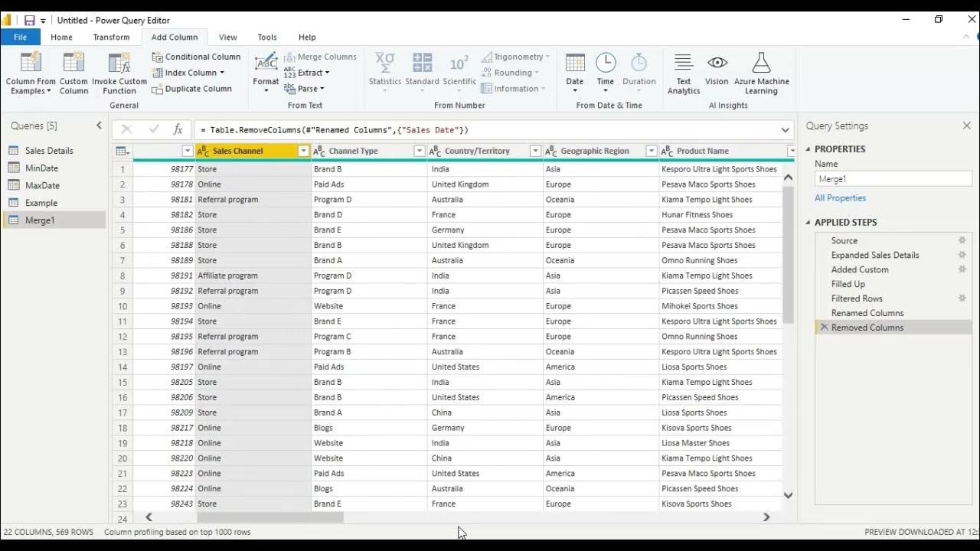The image size is (980, 551).
Task: Open the Extract dropdown
Action: (306, 73)
